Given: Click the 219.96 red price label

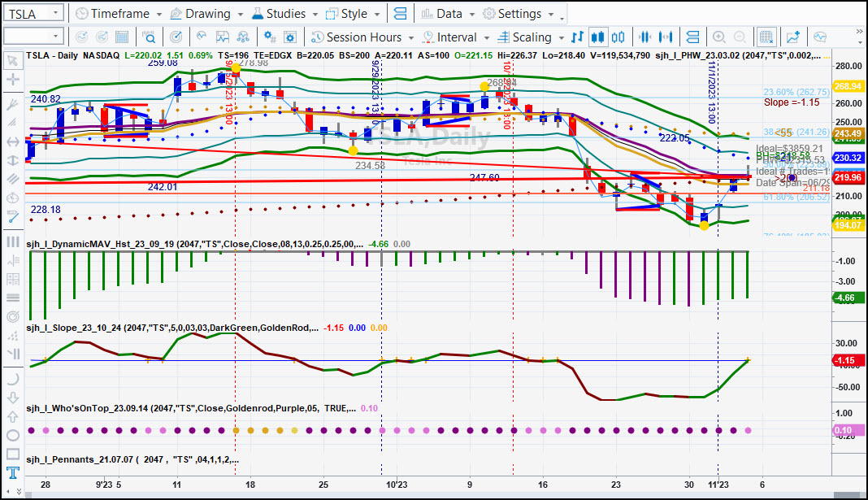Looking at the screenshot, I should pos(848,177).
